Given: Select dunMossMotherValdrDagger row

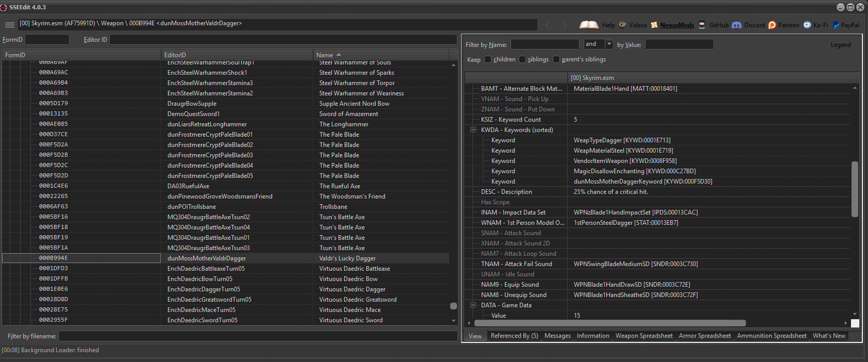Looking at the screenshot, I should click(226, 258).
